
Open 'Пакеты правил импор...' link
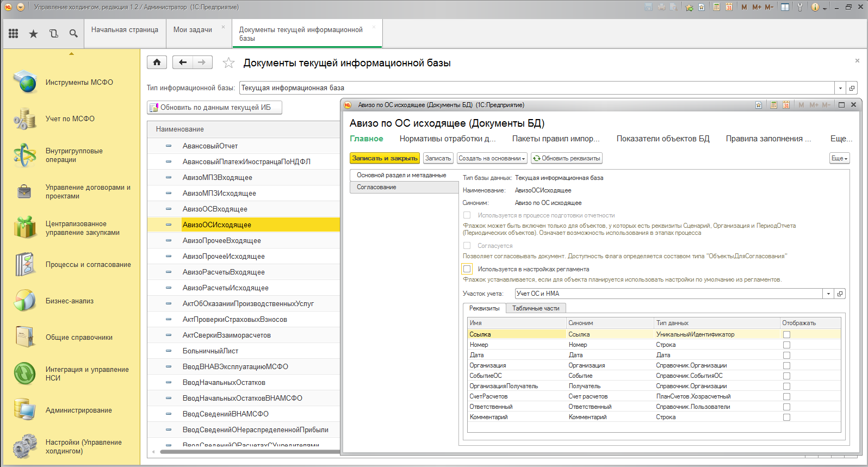pyautogui.click(x=556, y=139)
